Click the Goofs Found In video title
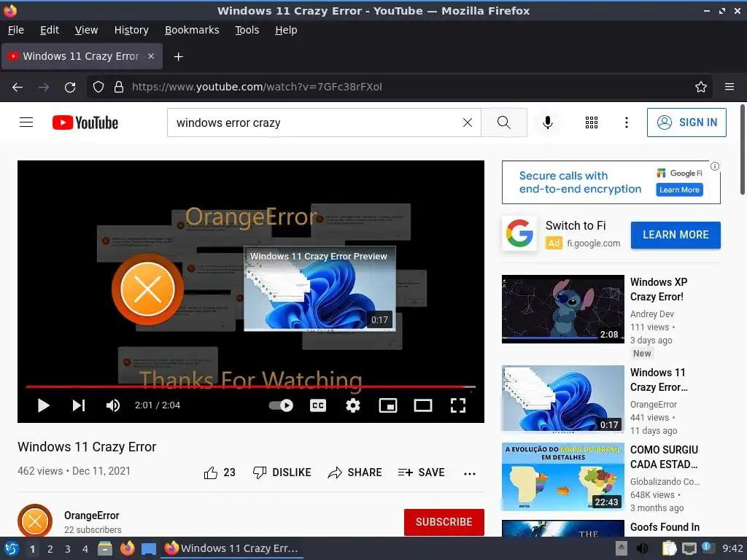747x560 pixels. [x=665, y=527]
